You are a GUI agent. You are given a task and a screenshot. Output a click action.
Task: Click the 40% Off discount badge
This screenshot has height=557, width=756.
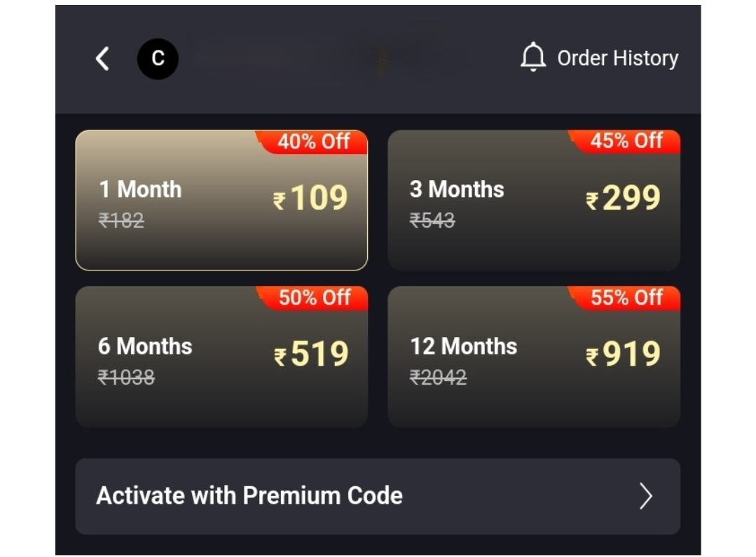313,142
